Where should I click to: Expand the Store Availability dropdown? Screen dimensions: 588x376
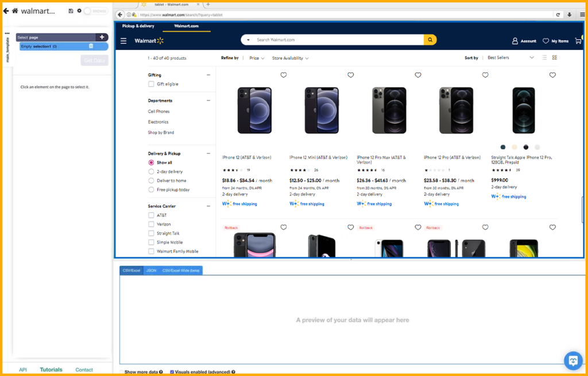290,58
